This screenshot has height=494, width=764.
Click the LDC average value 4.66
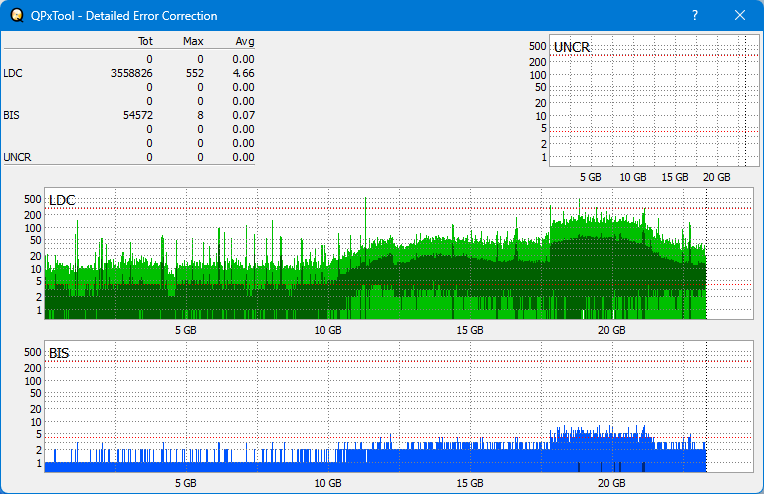(243, 73)
